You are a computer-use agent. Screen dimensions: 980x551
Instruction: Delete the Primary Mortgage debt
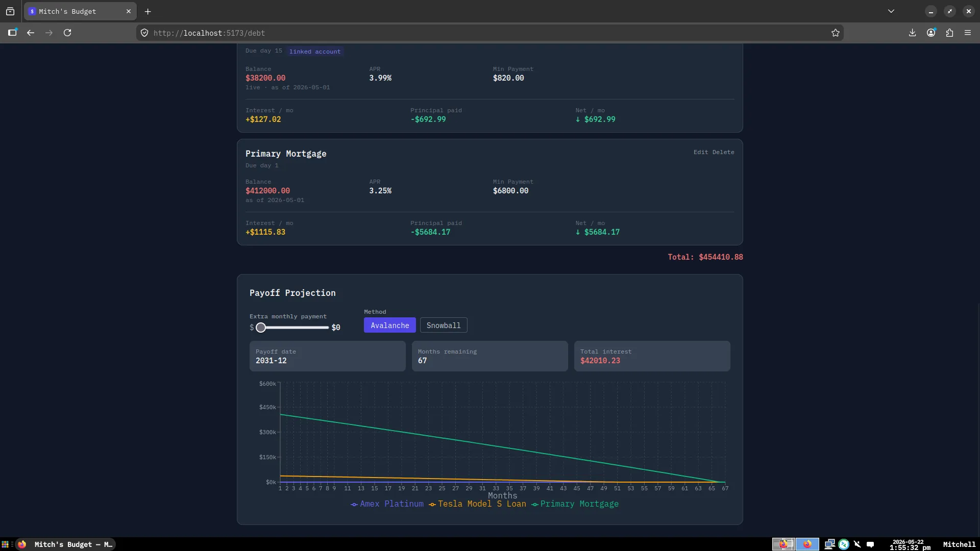(x=723, y=152)
